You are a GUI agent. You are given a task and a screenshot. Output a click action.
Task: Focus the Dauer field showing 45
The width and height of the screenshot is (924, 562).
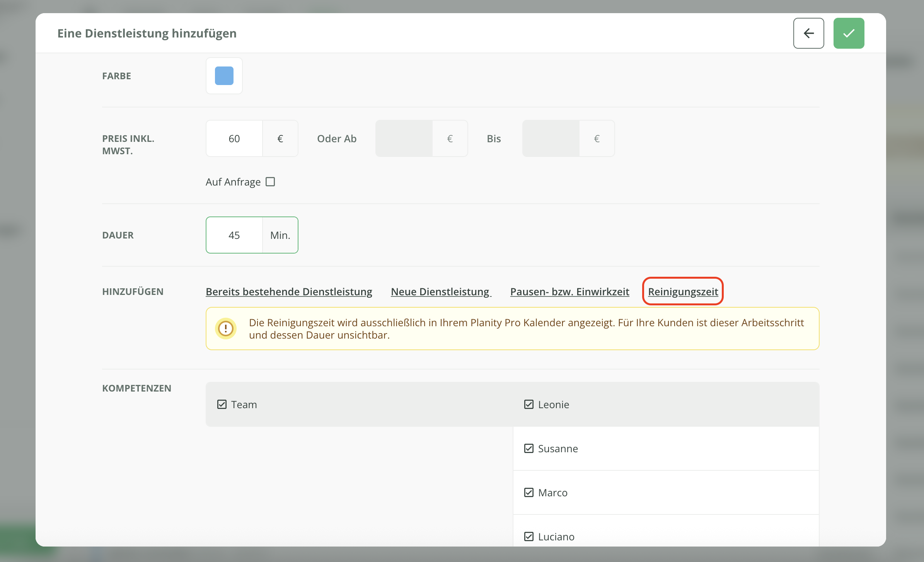pos(234,235)
